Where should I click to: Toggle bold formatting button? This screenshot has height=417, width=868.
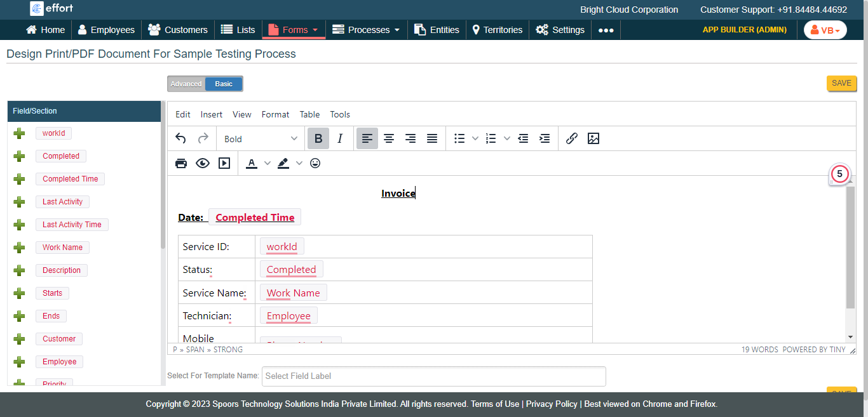click(318, 138)
